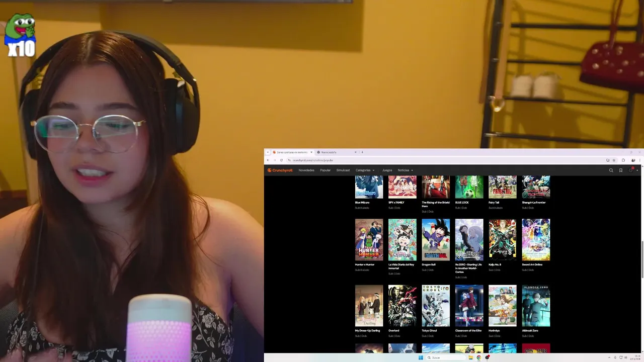Open the Crunchyroll watchlist bookmark icon
The width and height of the screenshot is (644, 362).
pyautogui.click(x=621, y=170)
